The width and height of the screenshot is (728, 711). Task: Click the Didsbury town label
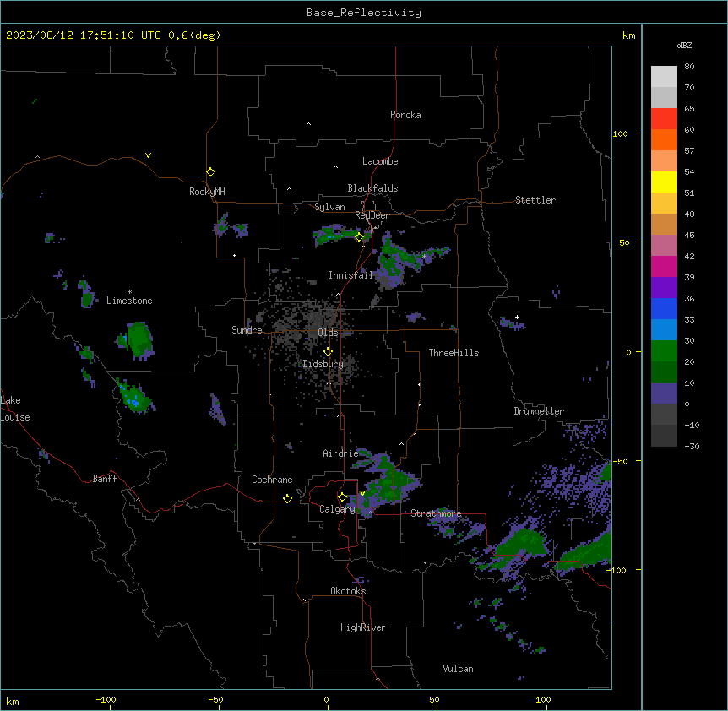323,364
